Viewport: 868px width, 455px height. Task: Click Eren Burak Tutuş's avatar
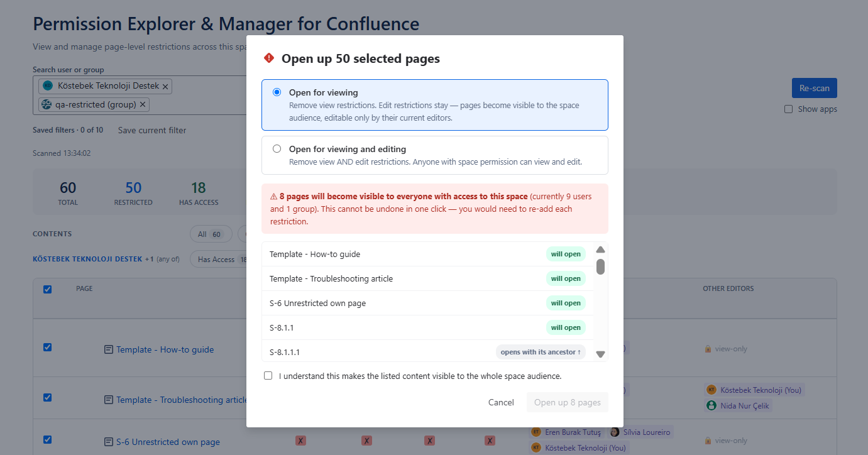pyautogui.click(x=536, y=432)
